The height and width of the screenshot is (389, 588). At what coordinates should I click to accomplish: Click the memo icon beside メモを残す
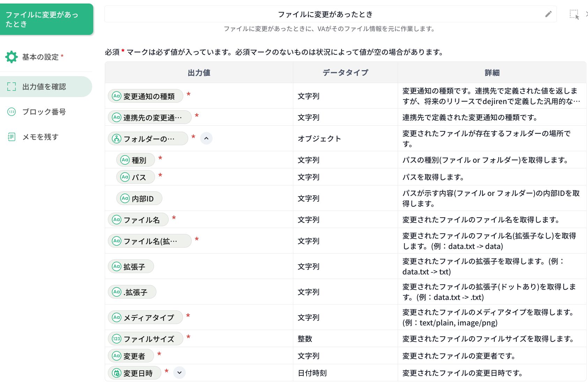[x=12, y=137]
